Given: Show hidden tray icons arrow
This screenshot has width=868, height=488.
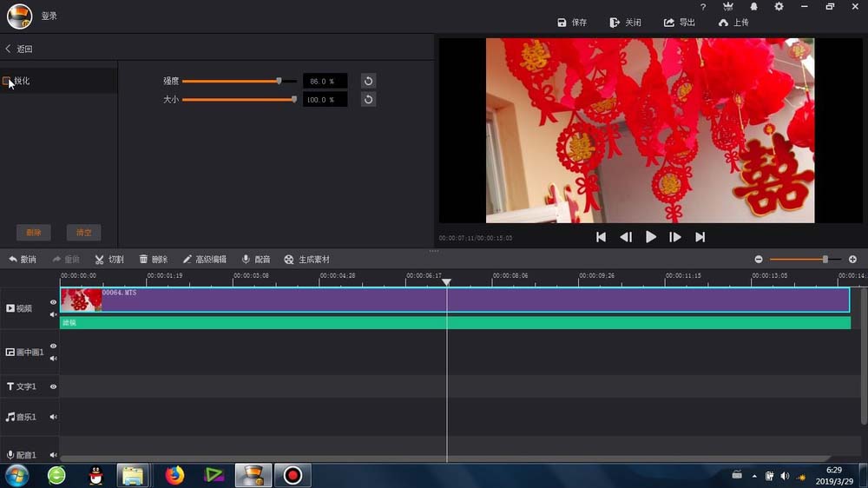Looking at the screenshot, I should [x=754, y=476].
